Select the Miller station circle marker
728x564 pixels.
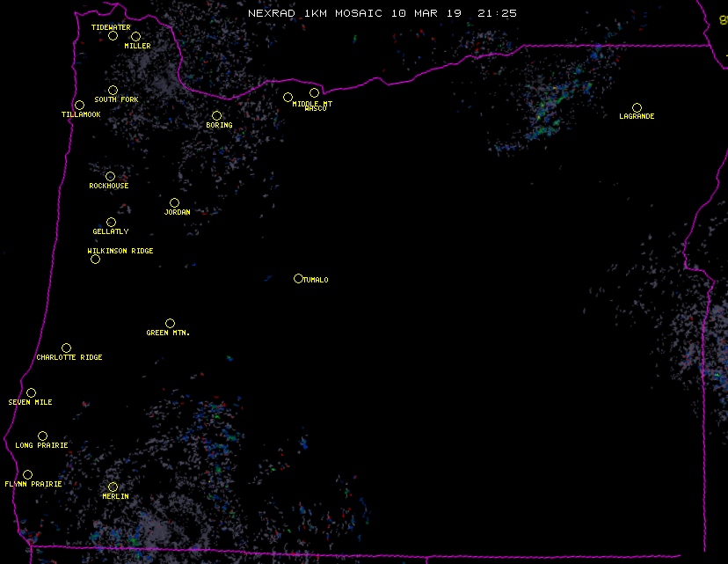[x=135, y=37]
